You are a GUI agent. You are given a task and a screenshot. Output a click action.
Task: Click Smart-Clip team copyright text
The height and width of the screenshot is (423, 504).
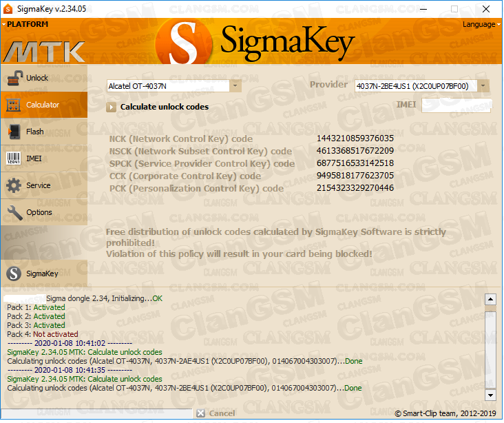[445, 413]
